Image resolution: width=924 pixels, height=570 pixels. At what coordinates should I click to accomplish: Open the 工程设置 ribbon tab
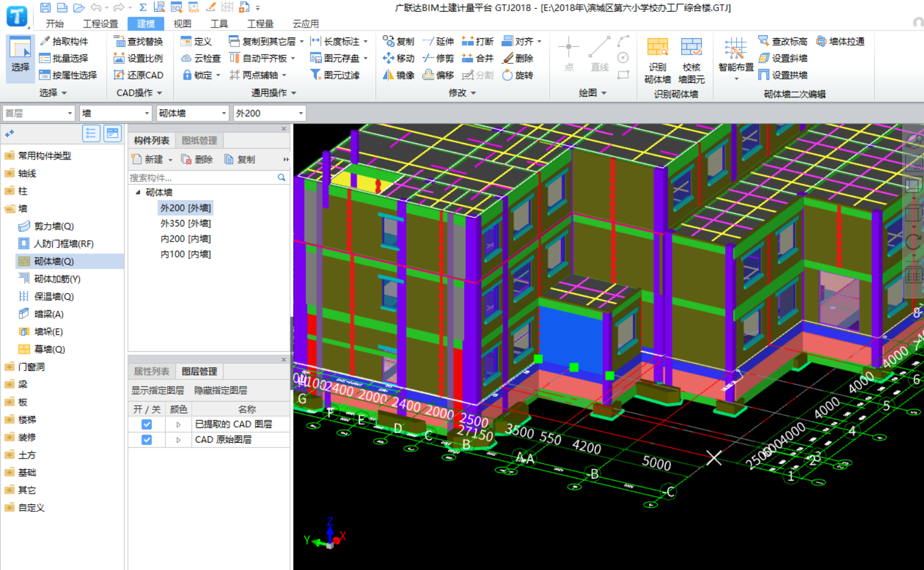click(x=100, y=23)
